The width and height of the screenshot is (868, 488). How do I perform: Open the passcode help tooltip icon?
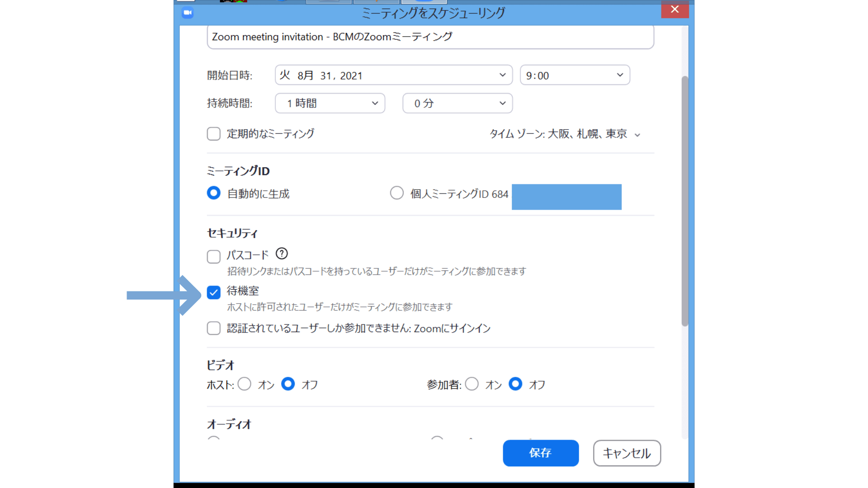(x=281, y=254)
